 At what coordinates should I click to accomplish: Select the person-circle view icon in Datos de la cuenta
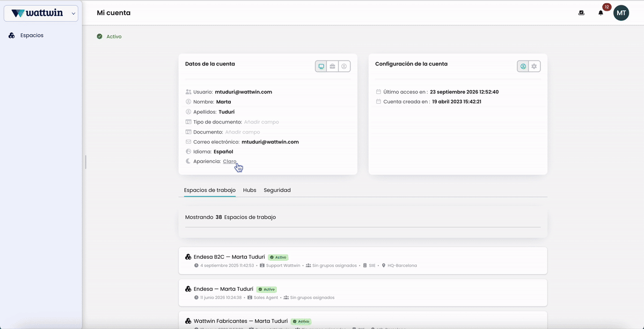(345, 67)
